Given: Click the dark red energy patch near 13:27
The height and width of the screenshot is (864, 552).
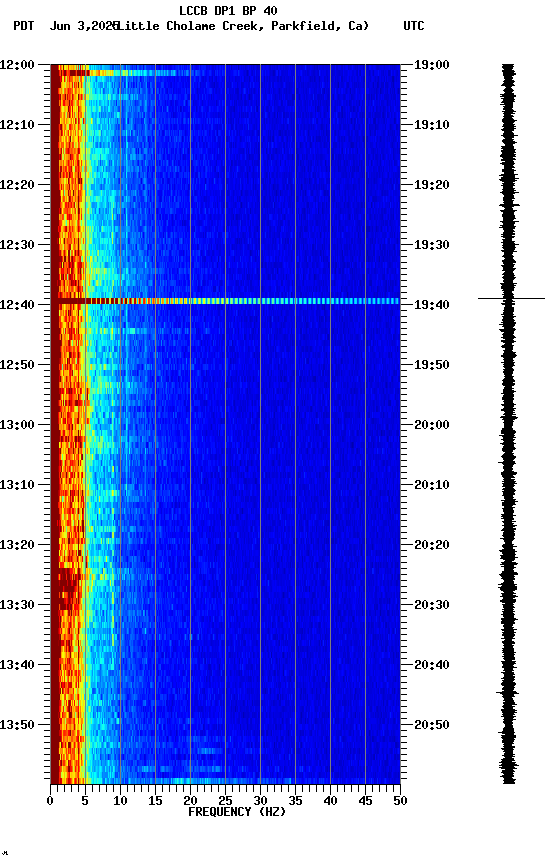Looking at the screenshot, I should click(x=68, y=590).
